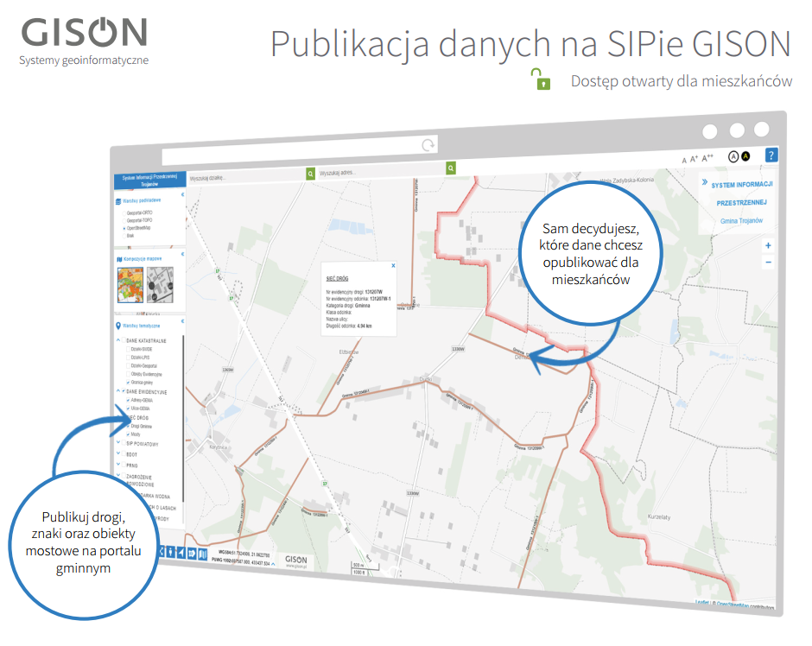Click the Drogi Gminne layer label
812x646 pixels.
point(142,427)
